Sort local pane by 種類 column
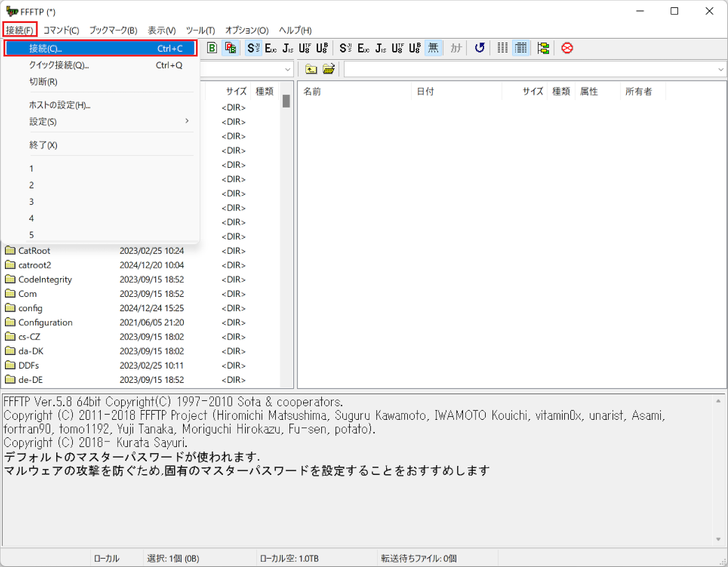Image resolution: width=728 pixels, height=567 pixels. point(264,91)
